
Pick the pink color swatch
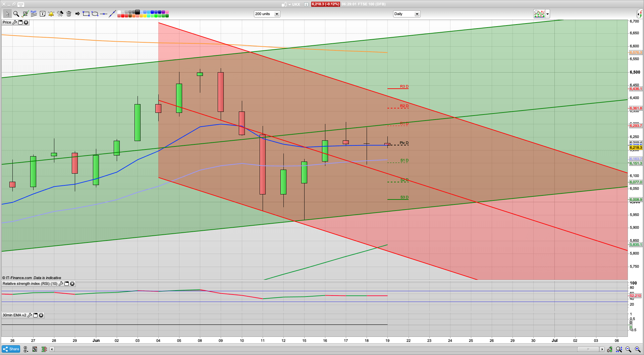[x=167, y=12]
